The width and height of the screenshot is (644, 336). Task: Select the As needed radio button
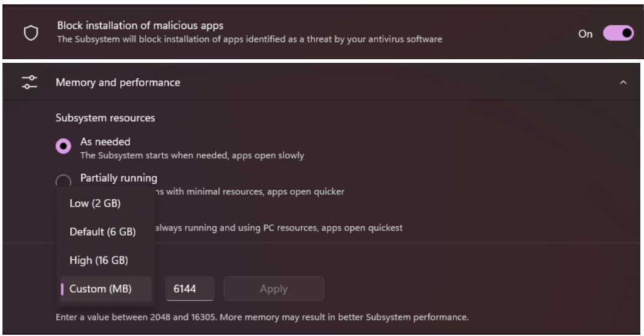[x=64, y=146]
